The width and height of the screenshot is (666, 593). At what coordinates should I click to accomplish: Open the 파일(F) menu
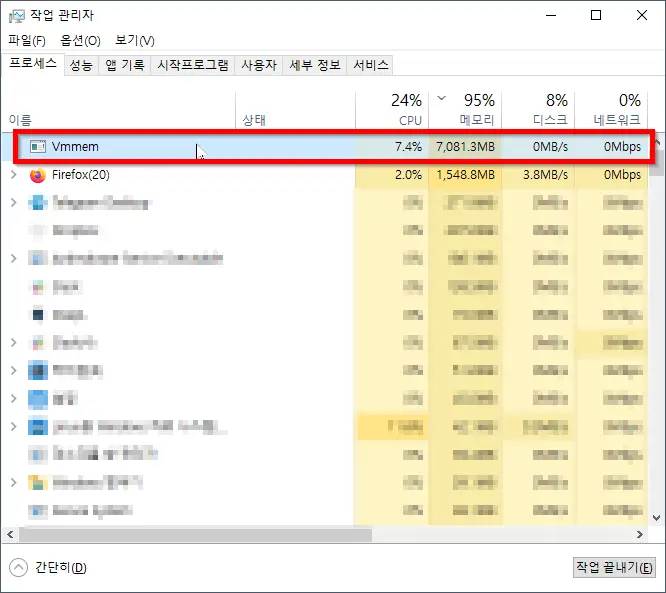point(27,41)
